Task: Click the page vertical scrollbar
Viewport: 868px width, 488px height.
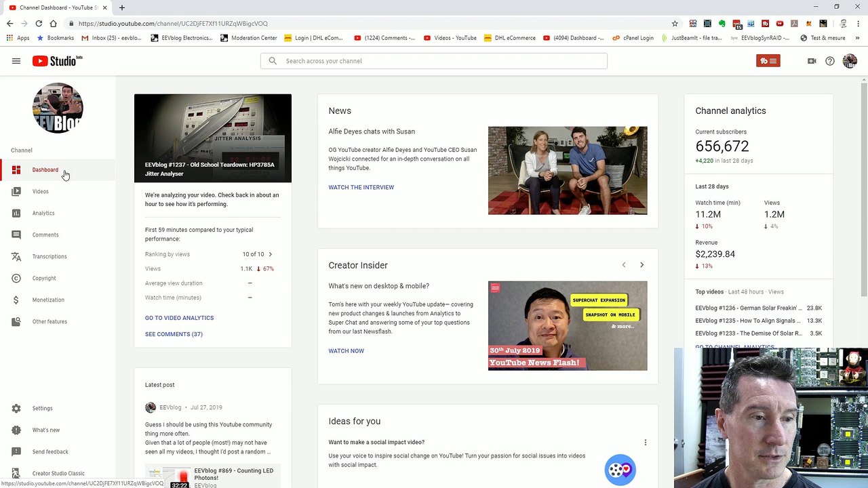Action: point(864,190)
